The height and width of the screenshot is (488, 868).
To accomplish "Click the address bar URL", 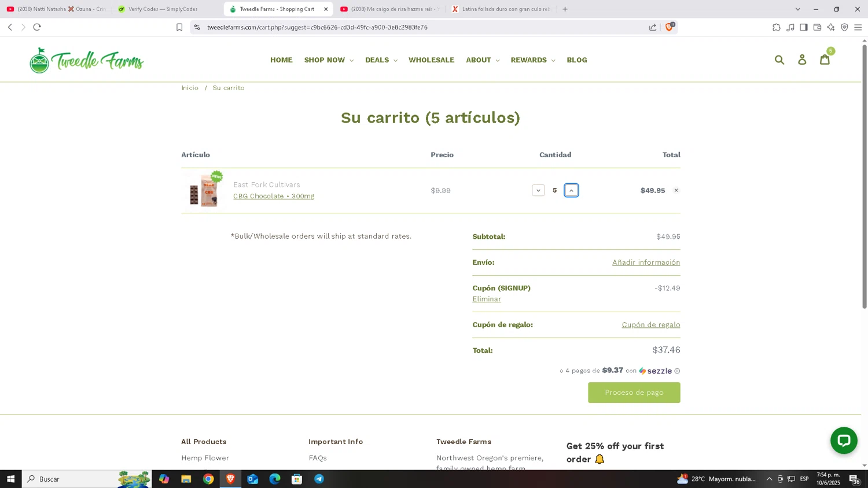I will 317,27.
